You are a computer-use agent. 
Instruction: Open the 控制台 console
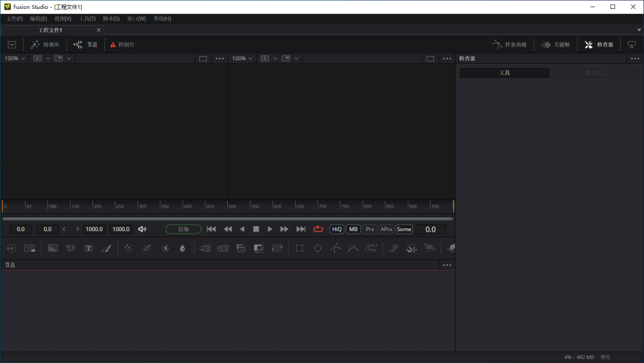(x=122, y=44)
